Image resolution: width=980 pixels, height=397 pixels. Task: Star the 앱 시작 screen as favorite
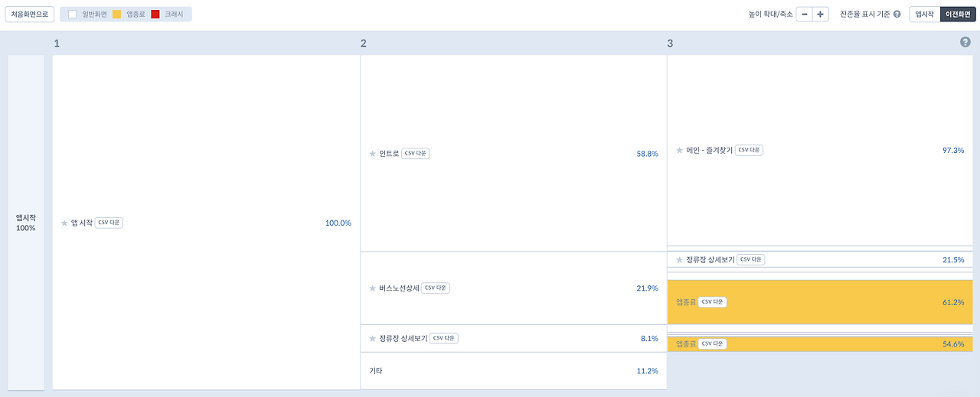(64, 223)
